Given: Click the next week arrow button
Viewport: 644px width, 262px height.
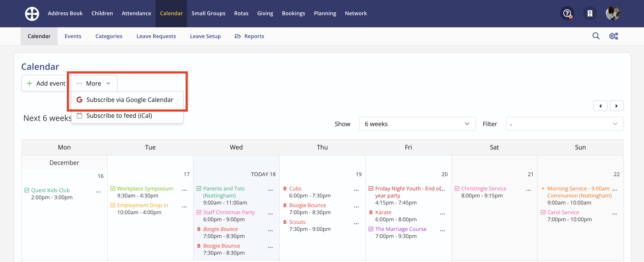Looking at the screenshot, I should coord(617,105).
